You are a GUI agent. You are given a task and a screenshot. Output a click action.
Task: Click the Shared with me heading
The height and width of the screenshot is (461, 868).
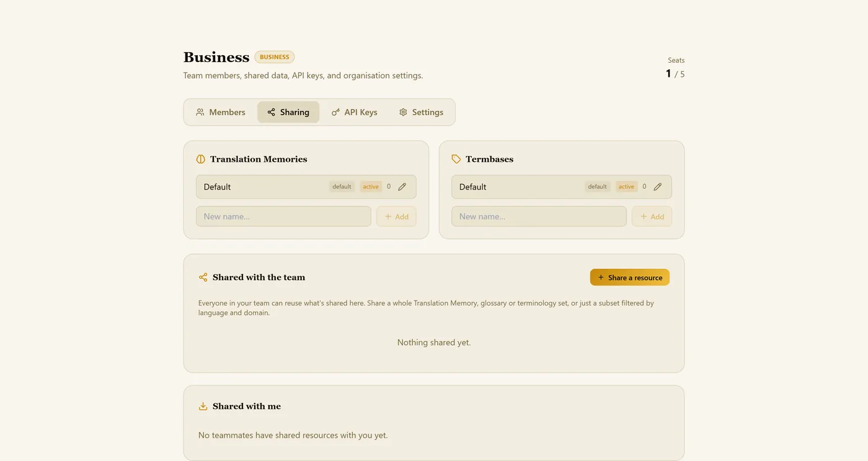[x=247, y=406]
